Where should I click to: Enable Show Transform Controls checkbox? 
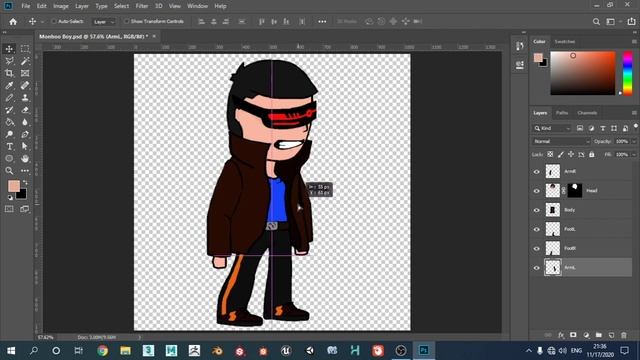[127, 21]
